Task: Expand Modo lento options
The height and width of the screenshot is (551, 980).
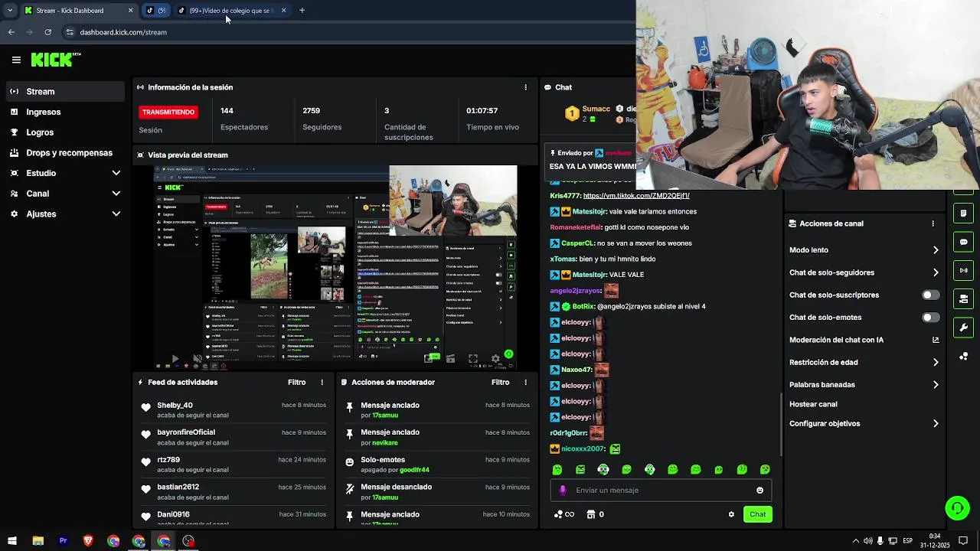Action: (936, 250)
